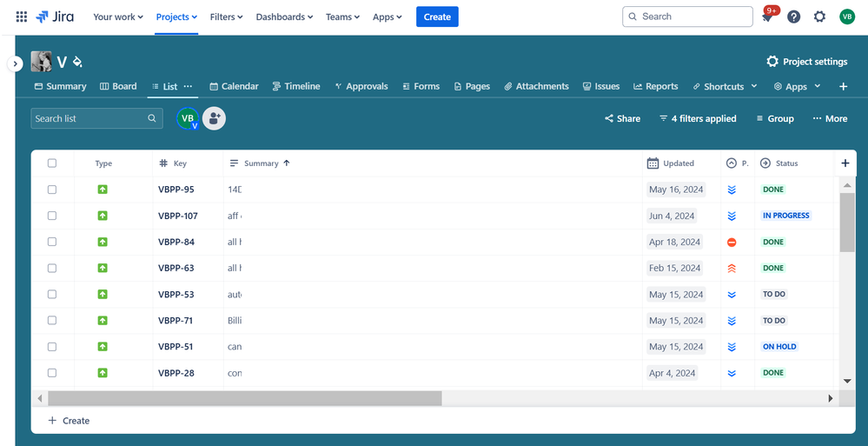
Task: Open the Pages tab
Action: tap(472, 86)
